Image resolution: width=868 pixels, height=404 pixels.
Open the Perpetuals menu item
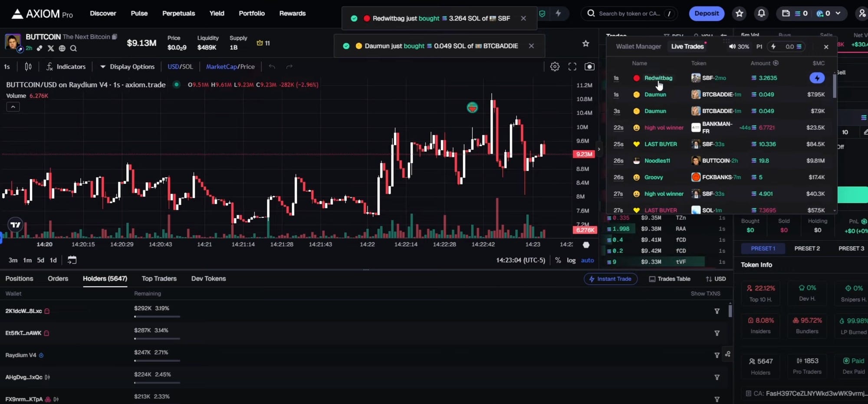(x=178, y=13)
